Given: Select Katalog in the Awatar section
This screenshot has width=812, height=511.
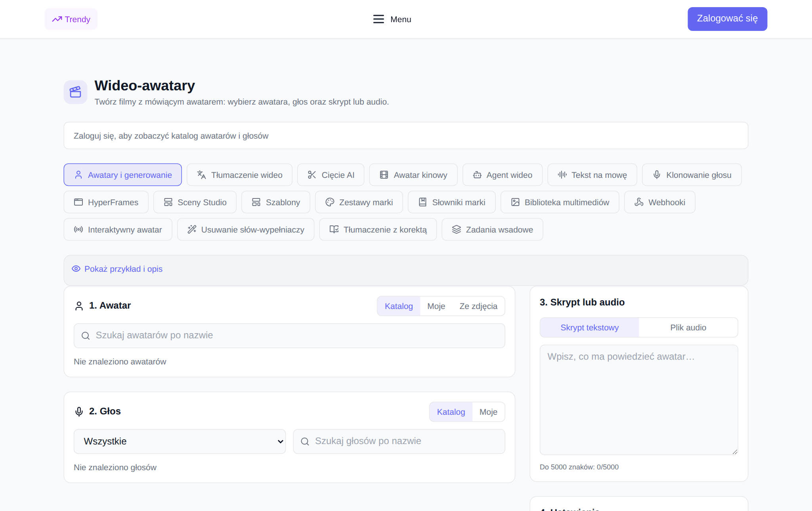Looking at the screenshot, I should pos(399,306).
